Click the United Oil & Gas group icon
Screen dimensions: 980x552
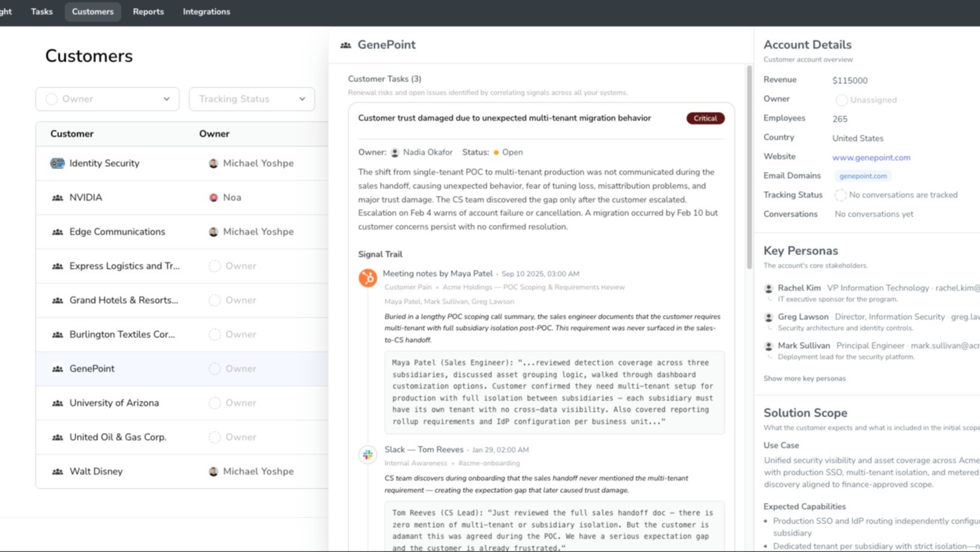tap(58, 437)
